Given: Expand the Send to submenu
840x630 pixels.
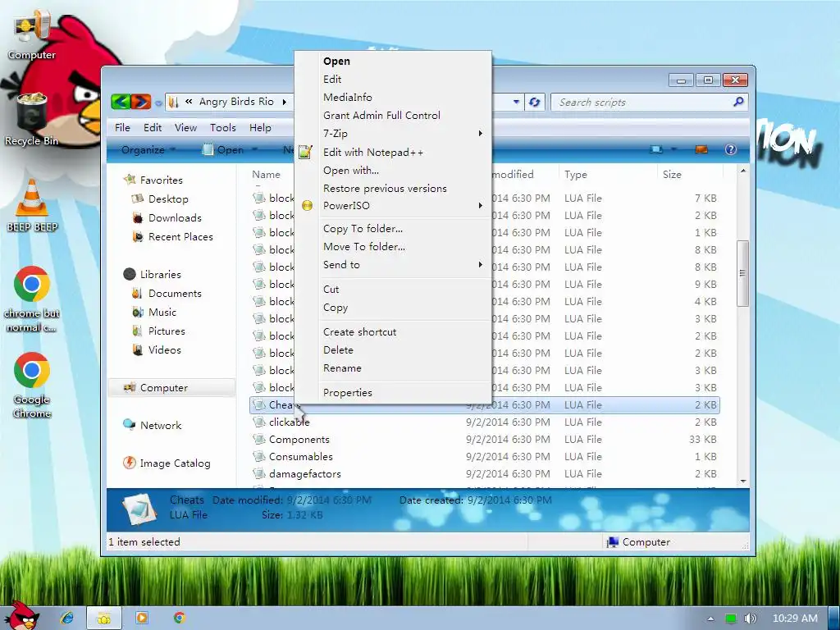Looking at the screenshot, I should [481, 264].
